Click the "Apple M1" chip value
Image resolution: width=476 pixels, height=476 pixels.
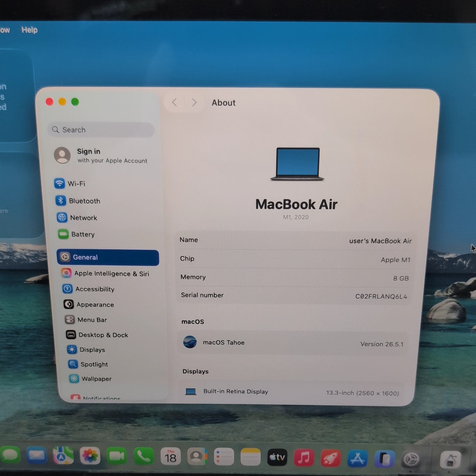point(396,260)
